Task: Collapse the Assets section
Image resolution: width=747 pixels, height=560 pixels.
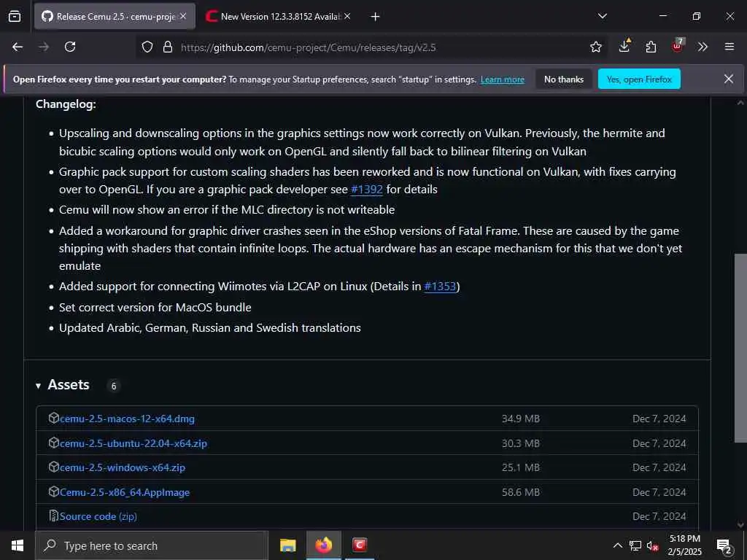Action: (38, 386)
